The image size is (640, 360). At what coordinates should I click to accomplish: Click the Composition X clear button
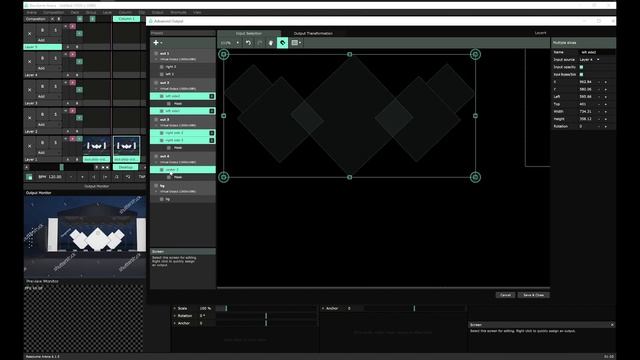pos(52,19)
